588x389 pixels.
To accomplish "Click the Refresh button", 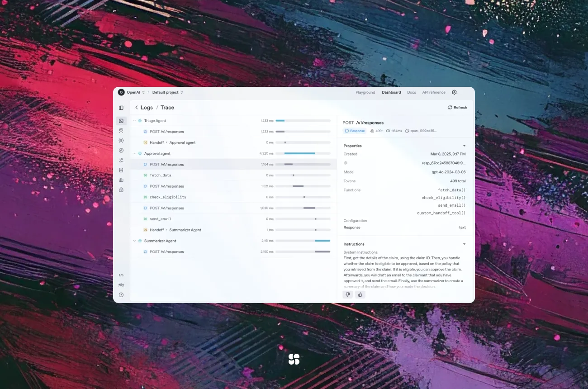I will click(x=458, y=108).
